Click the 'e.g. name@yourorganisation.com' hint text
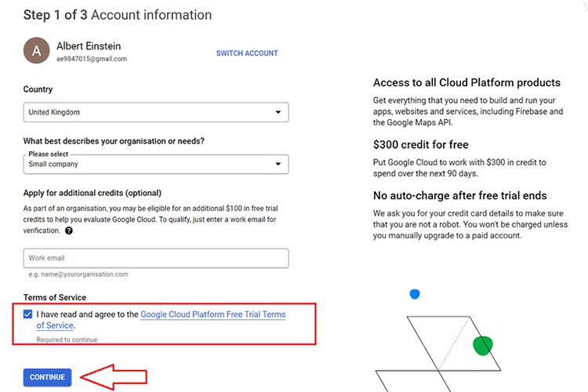 pos(78,274)
